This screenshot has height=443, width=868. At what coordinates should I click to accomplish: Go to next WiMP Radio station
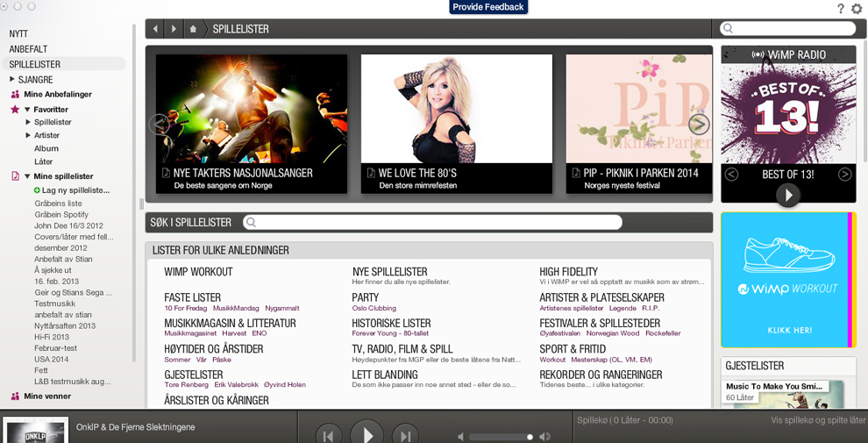(x=844, y=175)
